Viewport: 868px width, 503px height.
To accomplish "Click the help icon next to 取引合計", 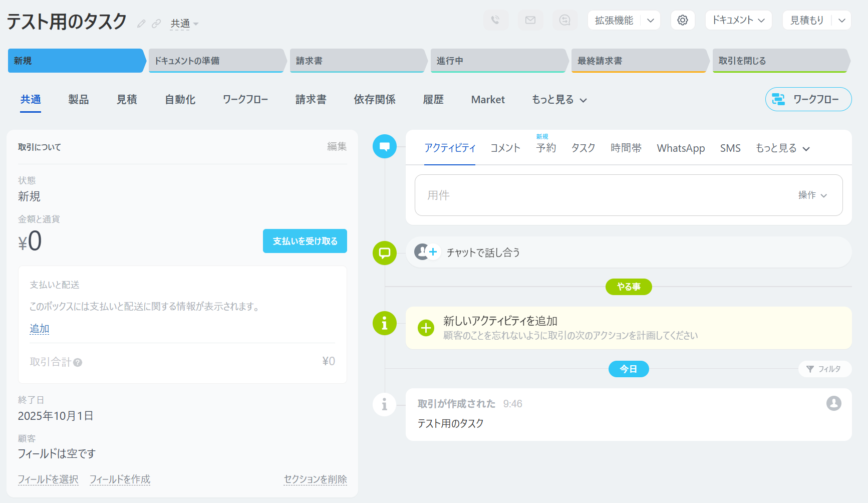I will 78,362.
